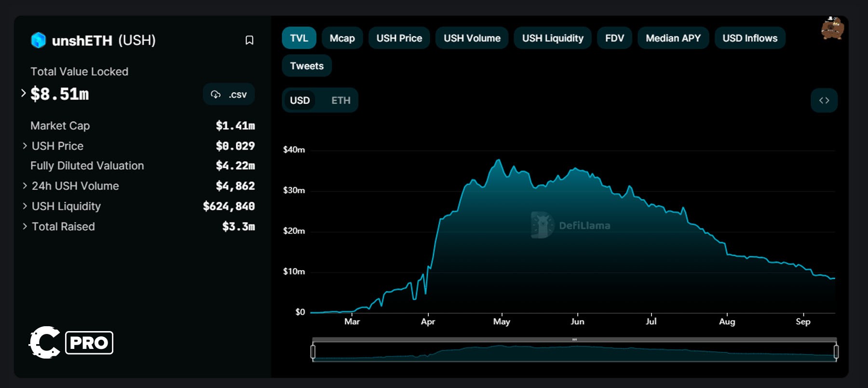Image resolution: width=868 pixels, height=388 pixels.
Task: Click the $4,862 volume value
Action: [235, 186]
